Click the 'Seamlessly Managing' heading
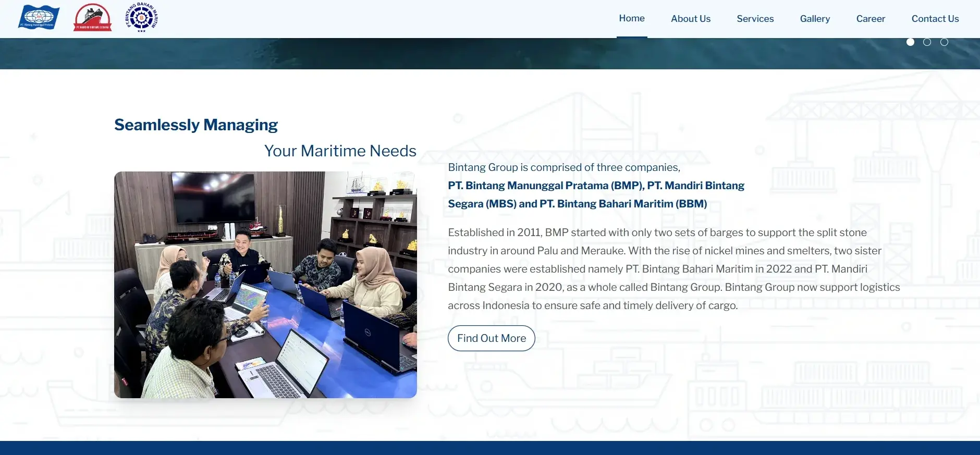This screenshot has width=980, height=455. point(196,125)
